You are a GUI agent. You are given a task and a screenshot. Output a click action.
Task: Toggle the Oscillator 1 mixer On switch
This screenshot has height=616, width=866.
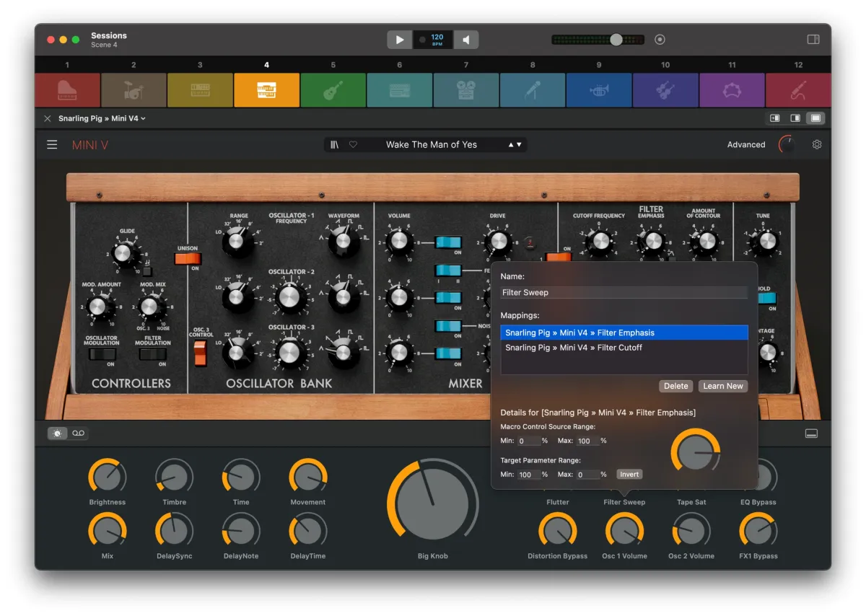point(447,242)
